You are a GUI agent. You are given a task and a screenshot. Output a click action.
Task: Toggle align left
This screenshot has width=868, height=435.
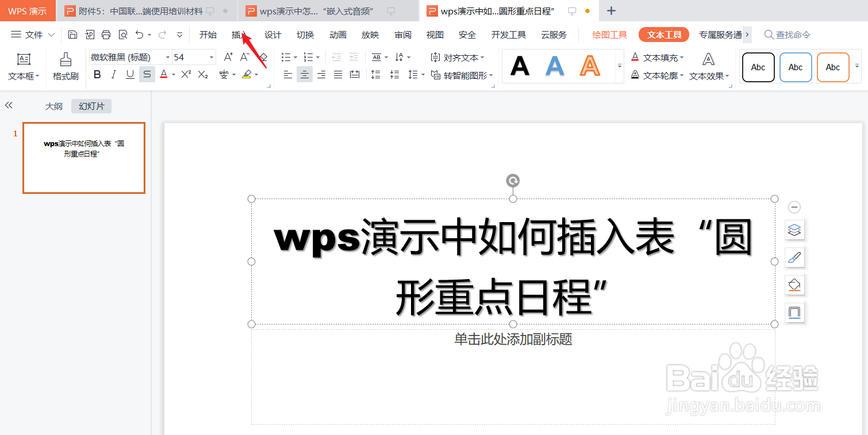(288, 74)
